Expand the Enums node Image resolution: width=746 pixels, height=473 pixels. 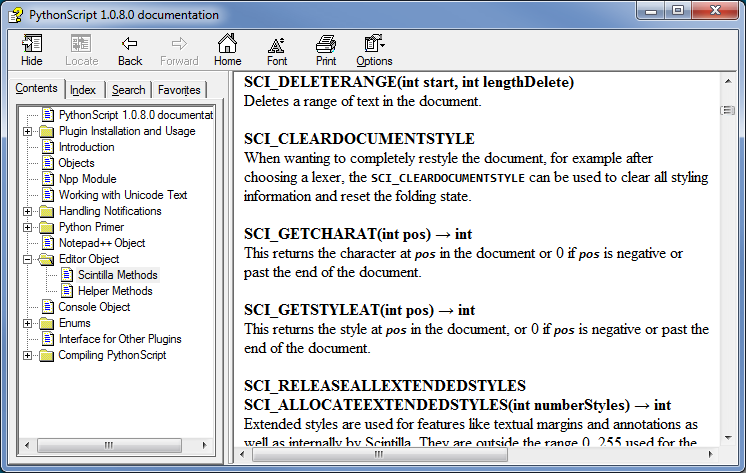(x=28, y=324)
